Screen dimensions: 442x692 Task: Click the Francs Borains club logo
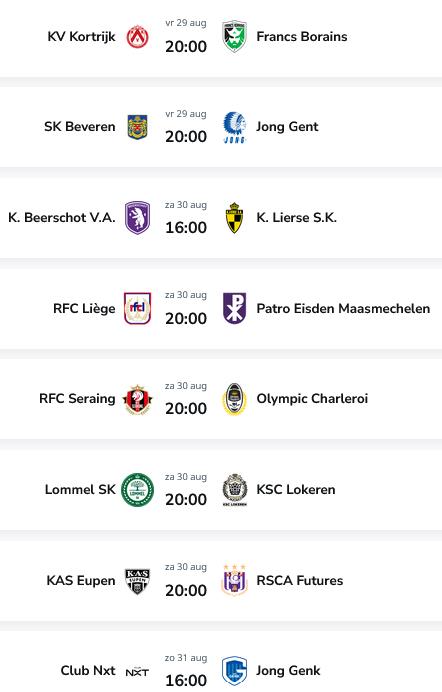click(x=234, y=37)
